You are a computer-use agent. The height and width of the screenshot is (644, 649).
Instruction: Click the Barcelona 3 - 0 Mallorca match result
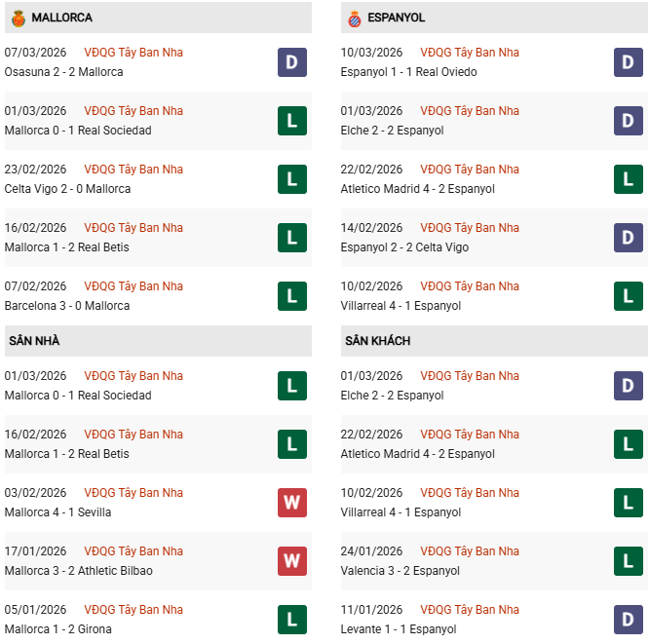67,306
